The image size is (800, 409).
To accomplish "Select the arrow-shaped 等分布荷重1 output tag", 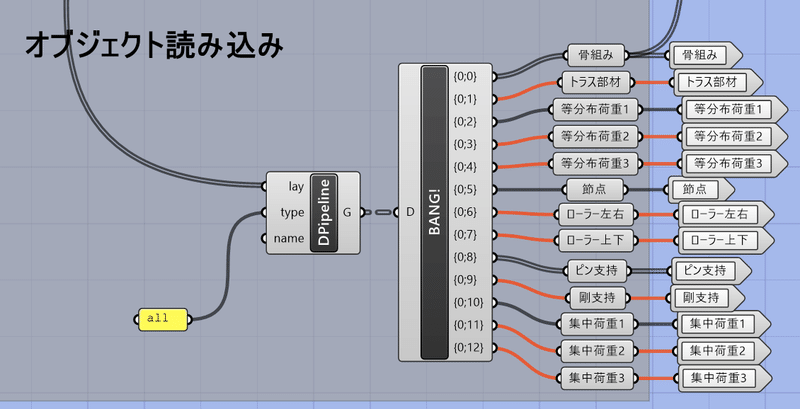I will click(735, 109).
